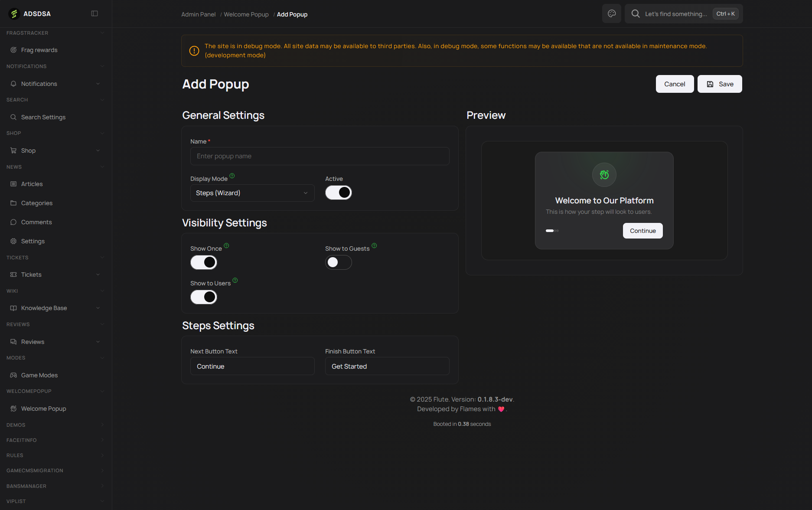This screenshot has width=812, height=510.
Task: Open Frag rewards in the sidebar
Action: [39, 50]
